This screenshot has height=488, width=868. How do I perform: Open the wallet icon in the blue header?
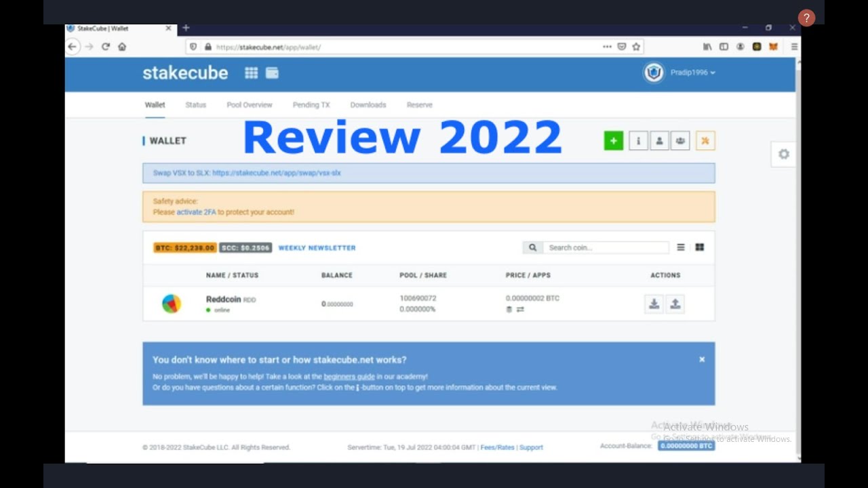coord(272,73)
